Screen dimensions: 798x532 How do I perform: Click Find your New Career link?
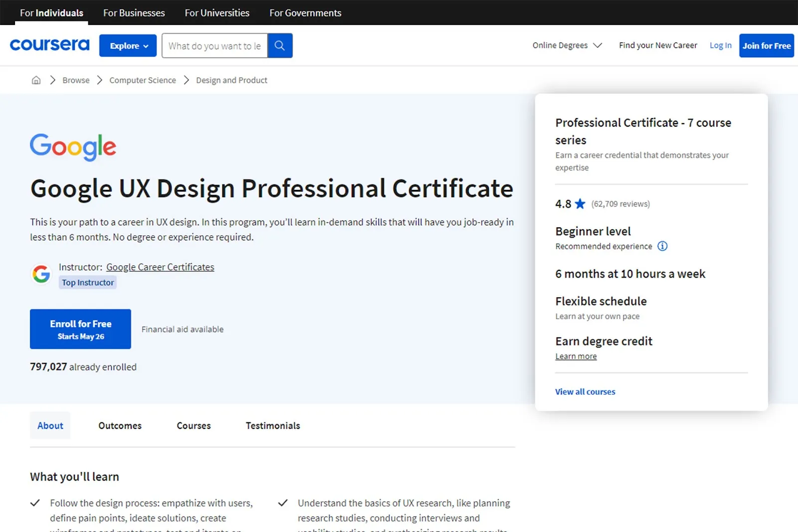[658, 45]
